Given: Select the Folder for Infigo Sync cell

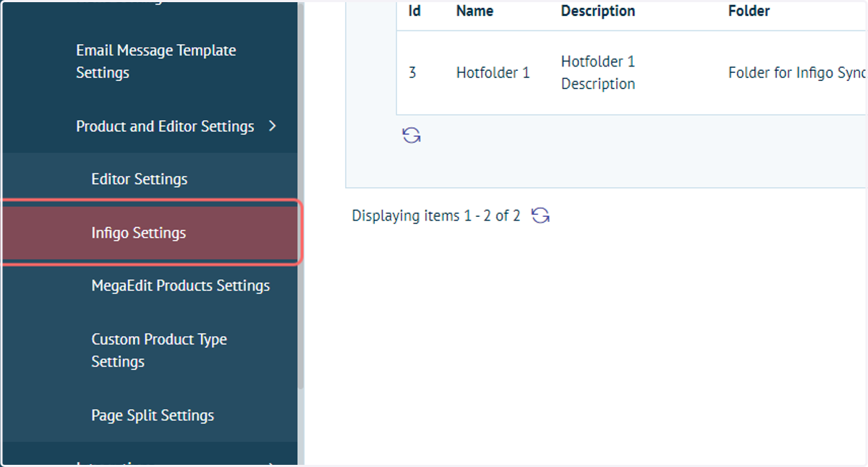Looking at the screenshot, I should click(797, 72).
